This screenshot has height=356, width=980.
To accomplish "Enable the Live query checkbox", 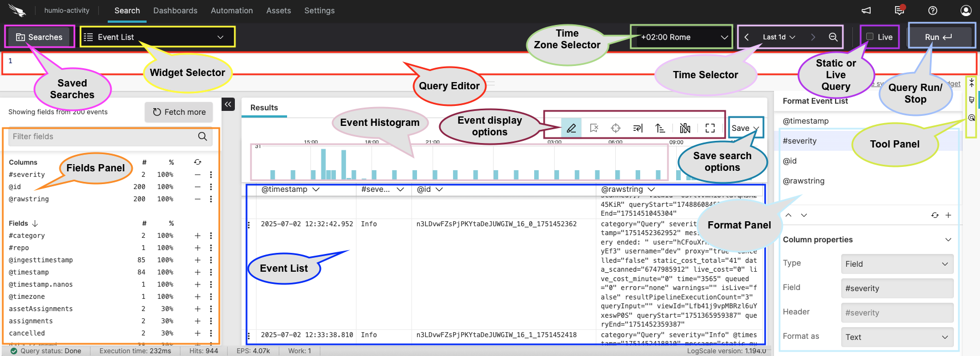I will (870, 37).
